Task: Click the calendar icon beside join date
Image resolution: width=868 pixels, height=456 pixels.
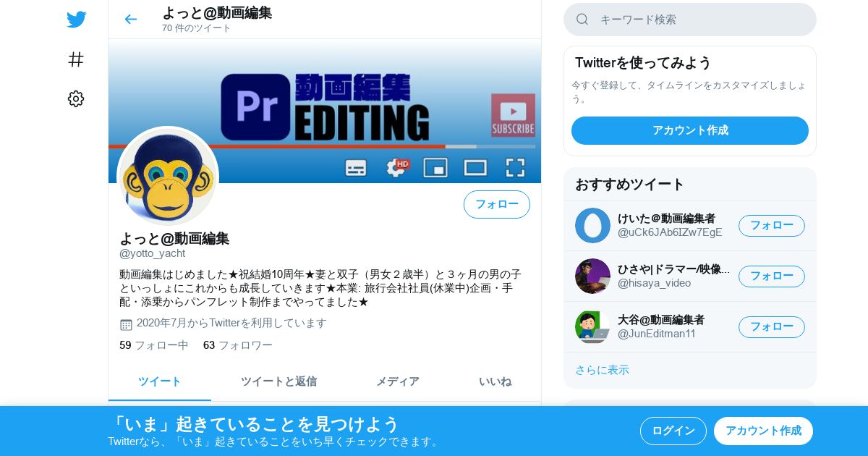Action: tap(126, 324)
